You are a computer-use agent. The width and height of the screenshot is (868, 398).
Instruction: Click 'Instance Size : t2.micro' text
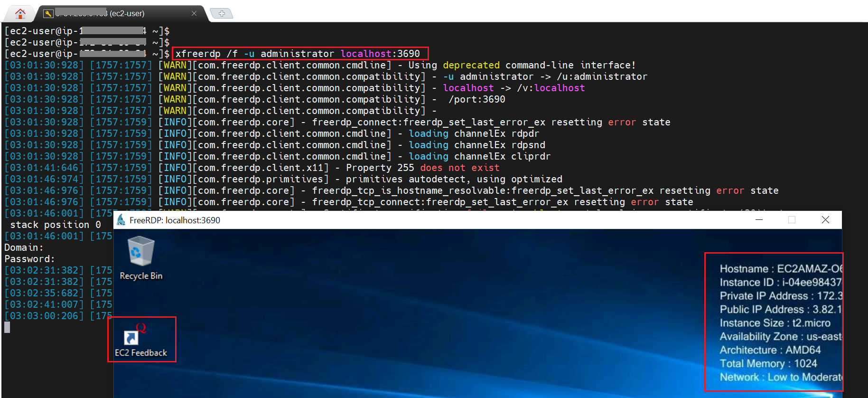(x=775, y=323)
